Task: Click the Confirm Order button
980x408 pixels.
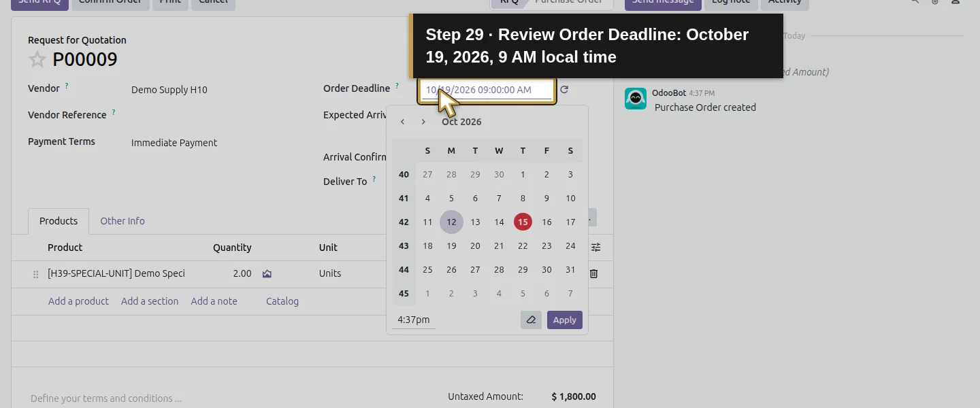Action: point(110,2)
